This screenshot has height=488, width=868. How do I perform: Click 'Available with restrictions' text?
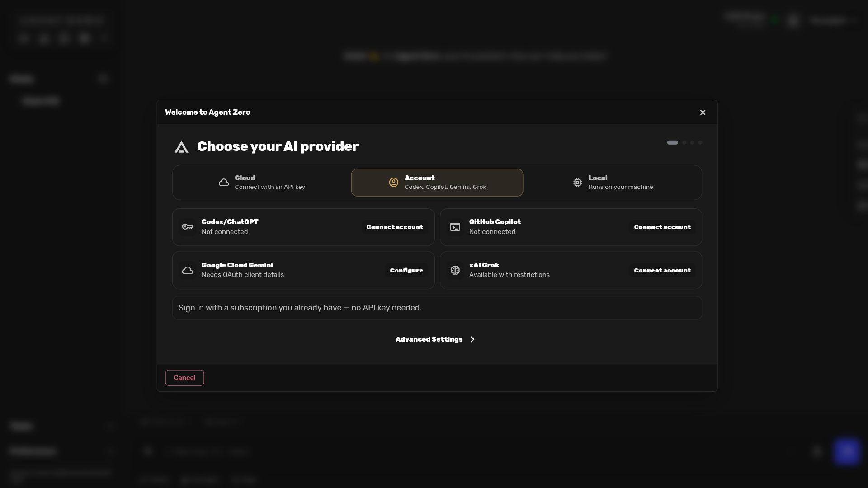pos(509,275)
